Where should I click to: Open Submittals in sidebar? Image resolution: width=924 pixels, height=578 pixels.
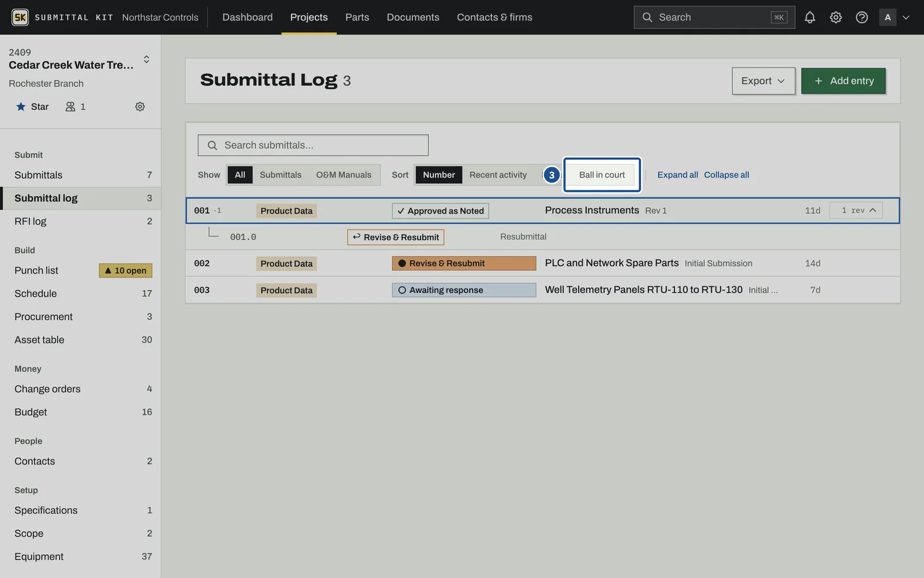(x=80, y=175)
